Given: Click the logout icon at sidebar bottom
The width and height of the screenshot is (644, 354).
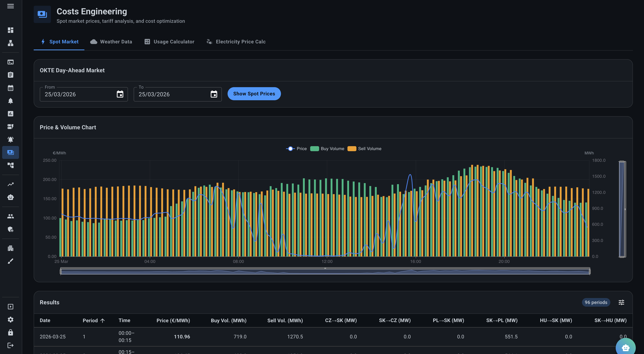Looking at the screenshot, I should [x=11, y=345].
